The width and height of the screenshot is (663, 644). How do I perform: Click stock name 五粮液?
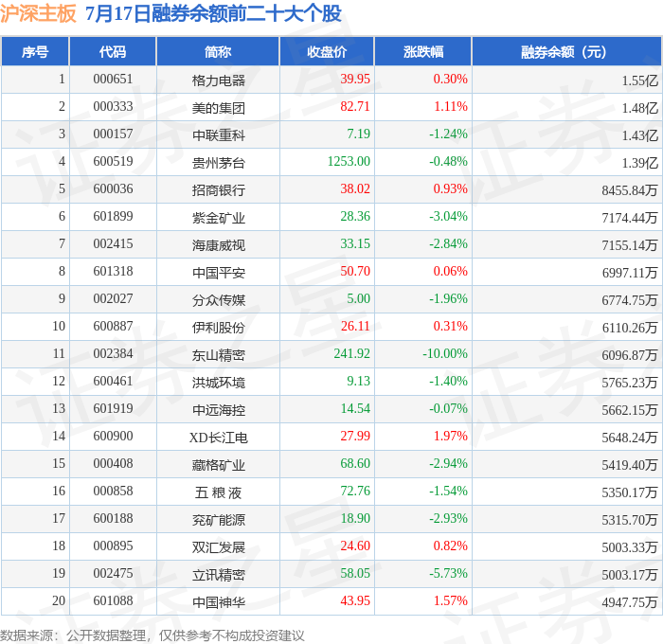pos(219,492)
